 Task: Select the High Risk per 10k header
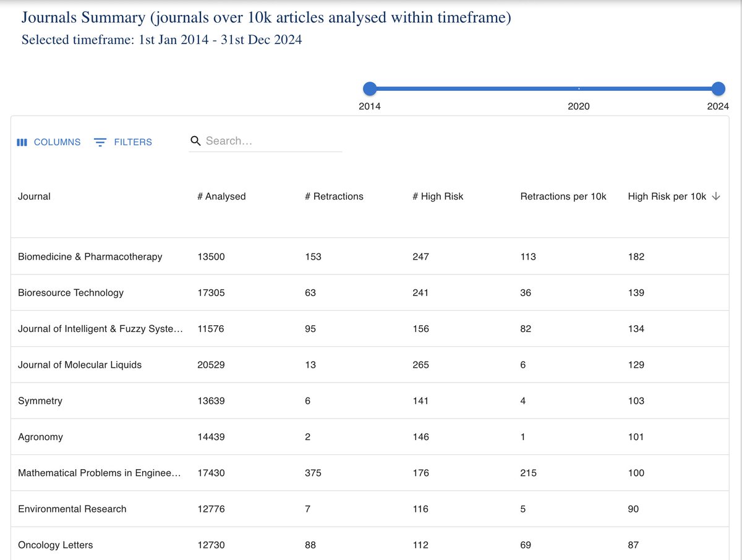coord(667,196)
